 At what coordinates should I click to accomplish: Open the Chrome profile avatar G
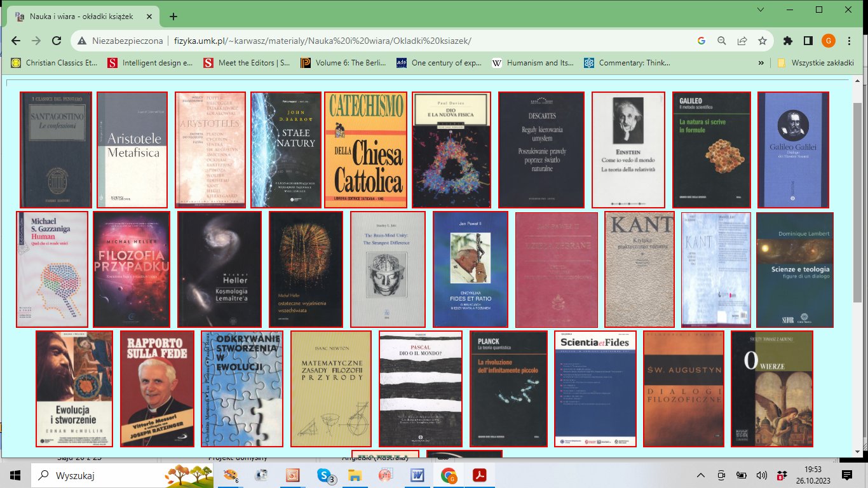[x=829, y=41]
